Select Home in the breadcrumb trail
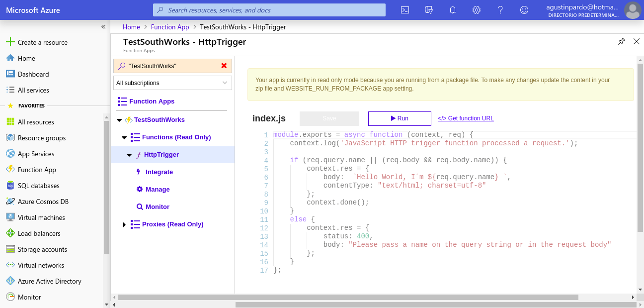 (131, 27)
